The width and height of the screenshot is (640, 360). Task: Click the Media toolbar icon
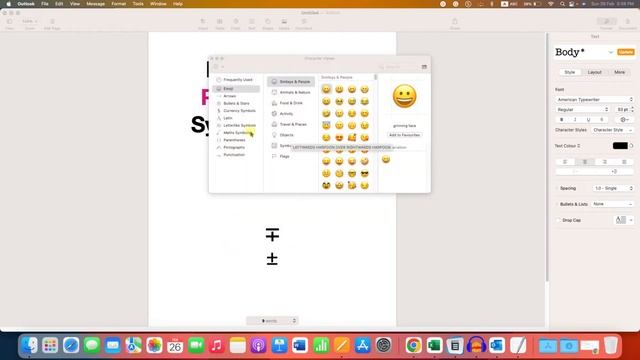[x=284, y=22]
